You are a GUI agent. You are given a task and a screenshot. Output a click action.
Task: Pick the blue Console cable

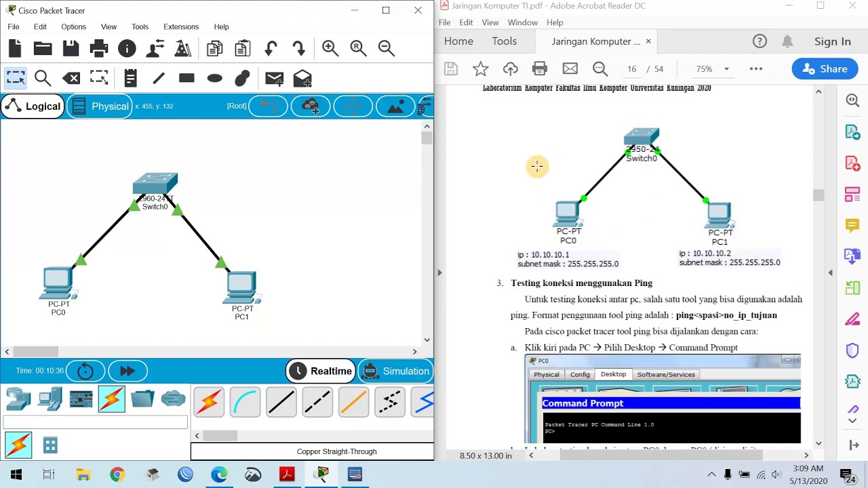[245, 402]
